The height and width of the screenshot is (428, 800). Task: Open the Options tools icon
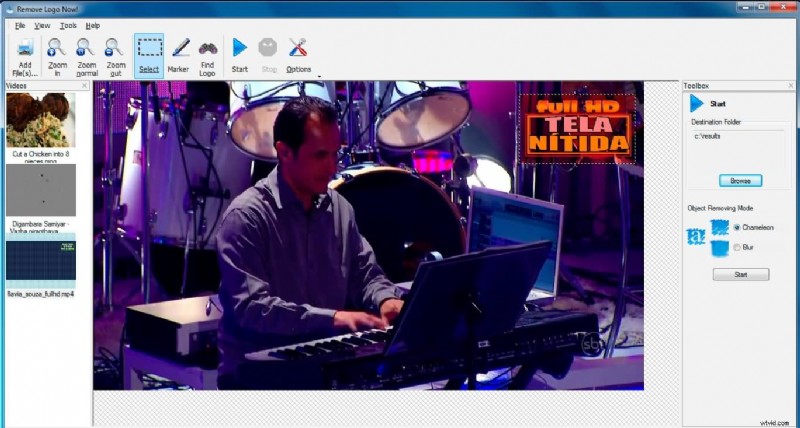tap(298, 48)
